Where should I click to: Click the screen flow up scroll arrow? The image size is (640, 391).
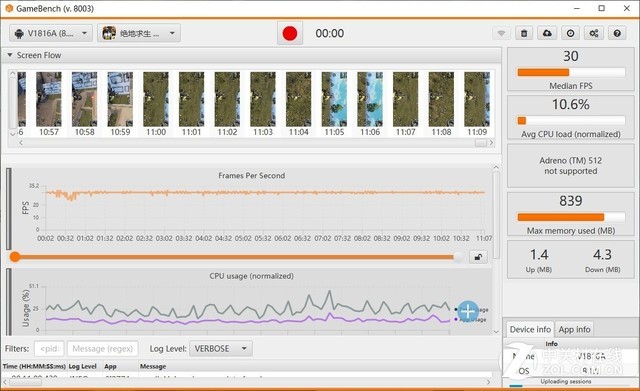point(13,74)
